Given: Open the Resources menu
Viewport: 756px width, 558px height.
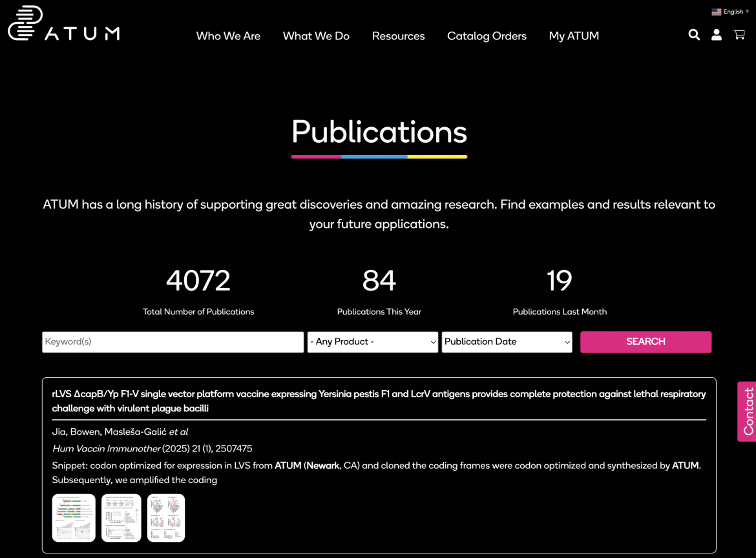Looking at the screenshot, I should [398, 36].
